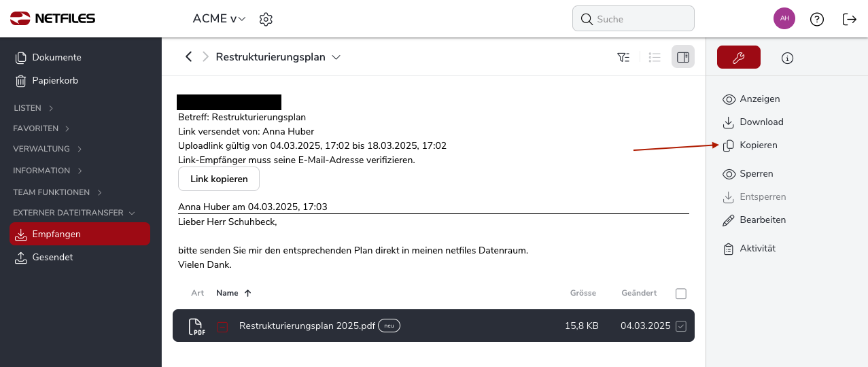868x367 pixels.
Task: Sort by the Name column header
Action: tap(227, 294)
